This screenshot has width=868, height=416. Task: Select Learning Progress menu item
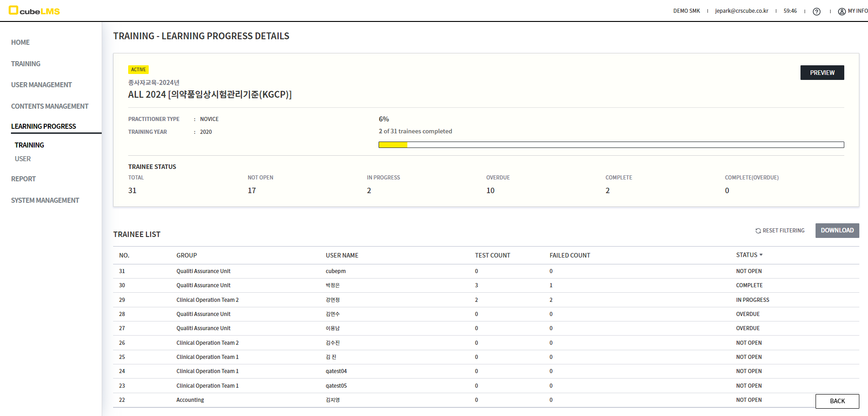pyautogui.click(x=44, y=126)
